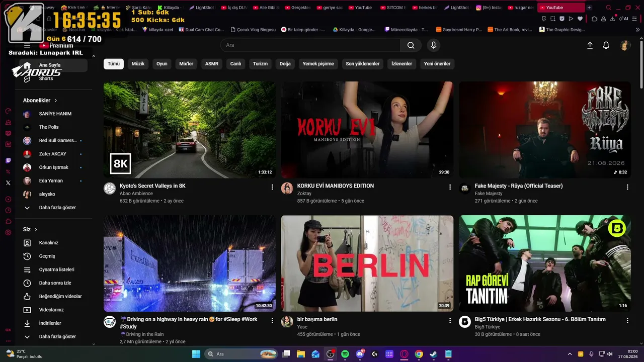
Task: Show hidden bookmarks with the double chevron
Action: (x=637, y=30)
